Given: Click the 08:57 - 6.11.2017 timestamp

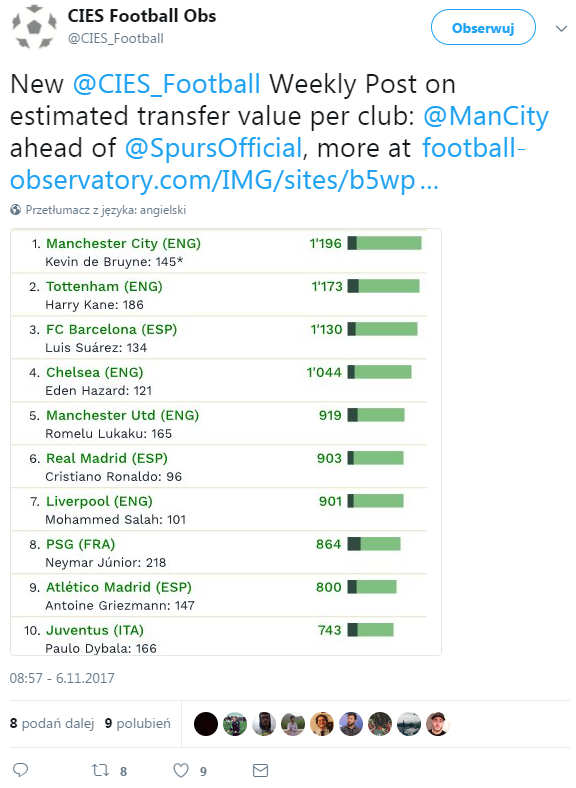Looking at the screenshot, I should 62,678.
